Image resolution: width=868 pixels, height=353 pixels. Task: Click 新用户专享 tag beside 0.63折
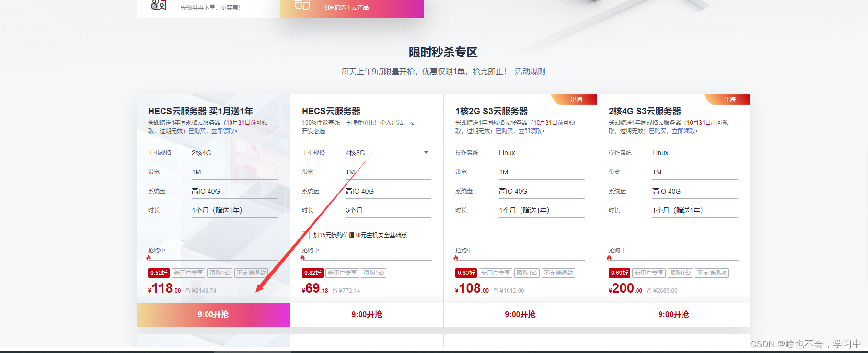point(496,273)
